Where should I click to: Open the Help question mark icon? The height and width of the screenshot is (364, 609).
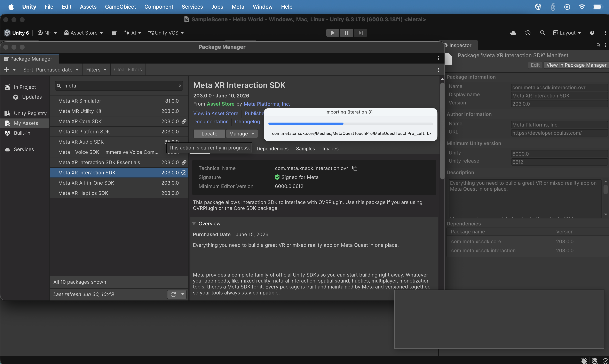[592, 33]
